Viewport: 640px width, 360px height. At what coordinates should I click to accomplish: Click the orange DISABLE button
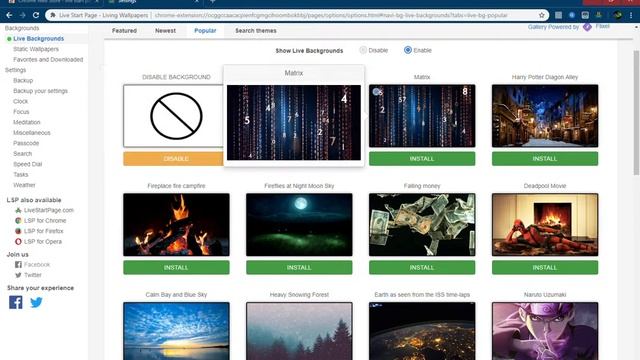(173, 159)
